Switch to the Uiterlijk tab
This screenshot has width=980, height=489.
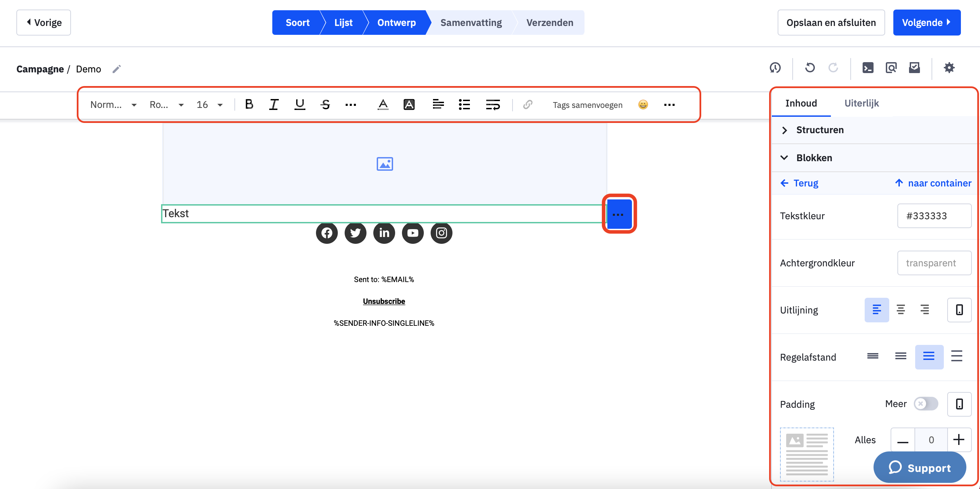pos(861,103)
